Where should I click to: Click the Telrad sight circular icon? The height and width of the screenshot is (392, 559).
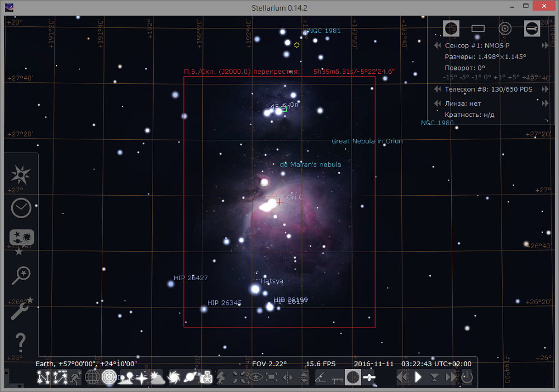505,28
